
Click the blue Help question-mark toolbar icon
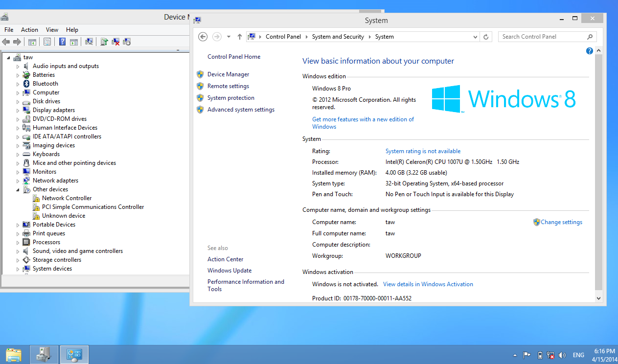[63, 42]
